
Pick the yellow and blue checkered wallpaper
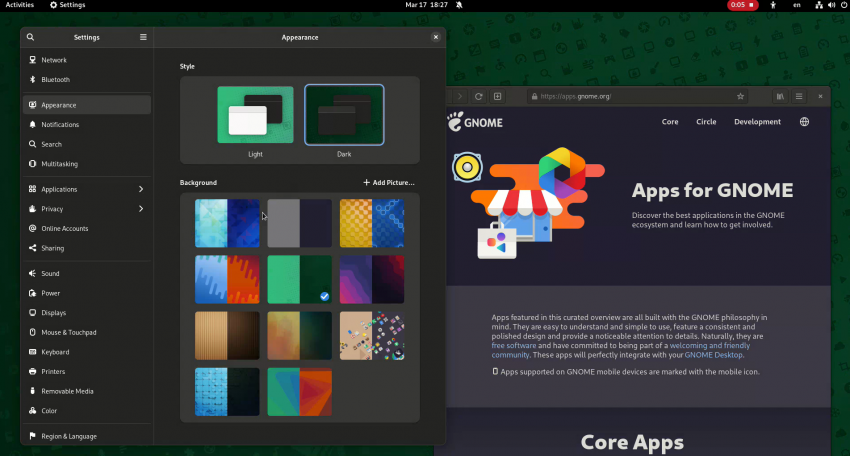click(372, 223)
